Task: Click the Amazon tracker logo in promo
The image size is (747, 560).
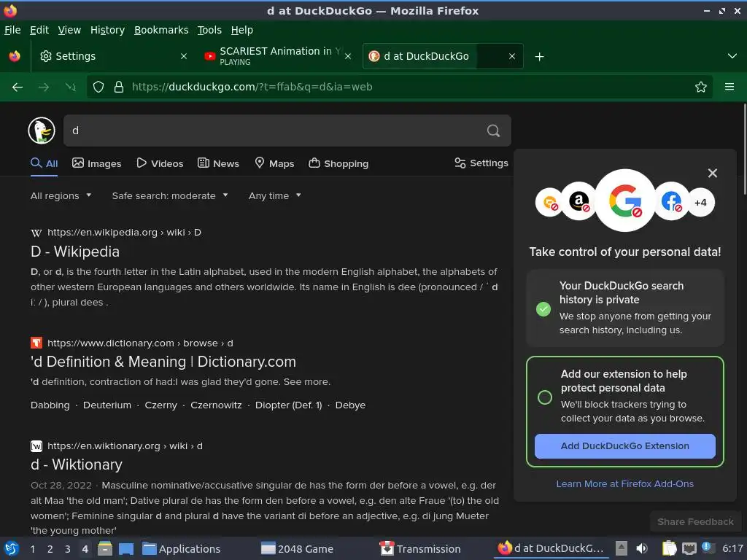Action: coord(578,201)
